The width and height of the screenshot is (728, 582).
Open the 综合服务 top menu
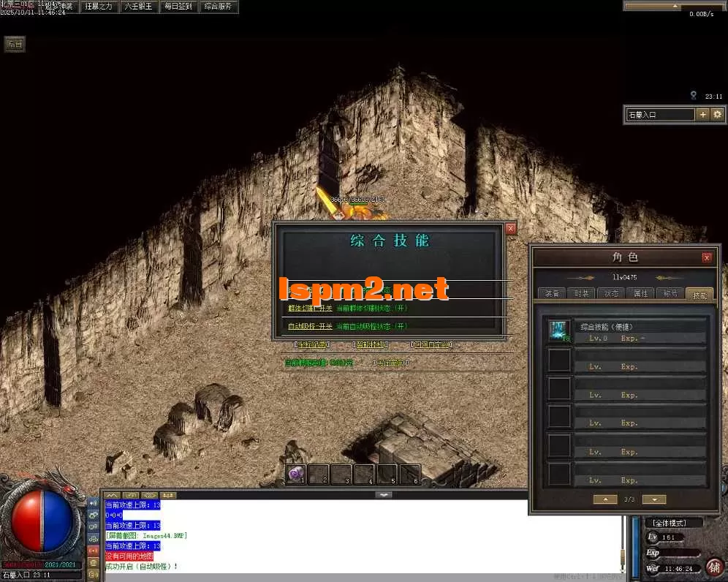click(218, 7)
